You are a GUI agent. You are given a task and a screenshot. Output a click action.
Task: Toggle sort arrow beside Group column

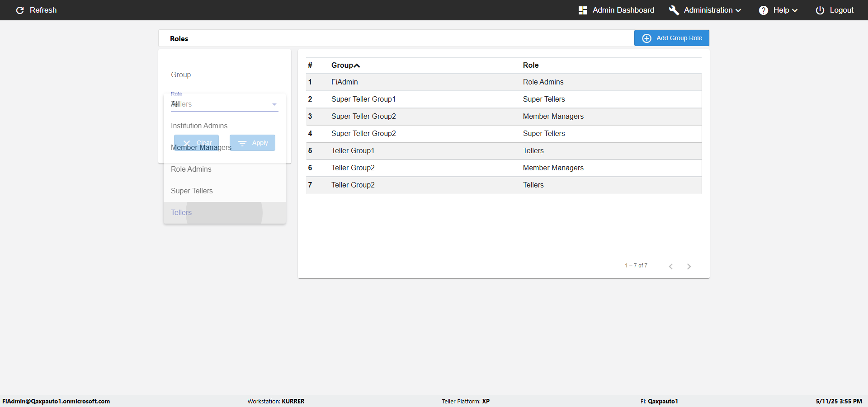point(357,65)
